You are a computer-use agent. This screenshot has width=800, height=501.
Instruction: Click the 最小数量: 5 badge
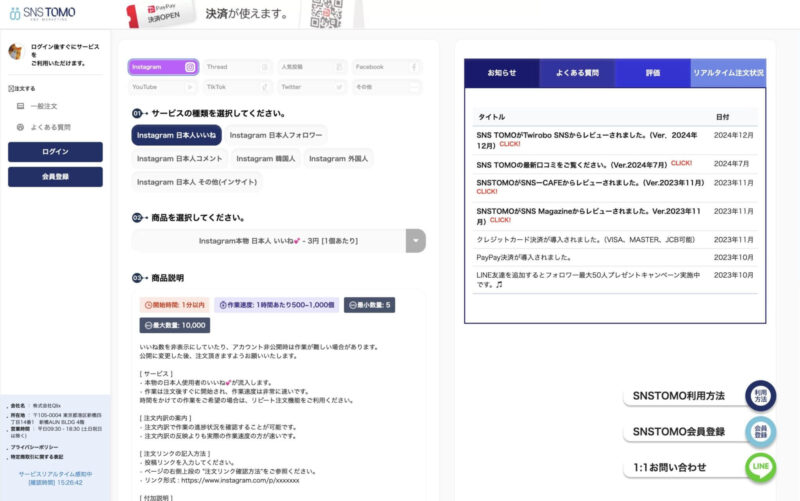[369, 305]
